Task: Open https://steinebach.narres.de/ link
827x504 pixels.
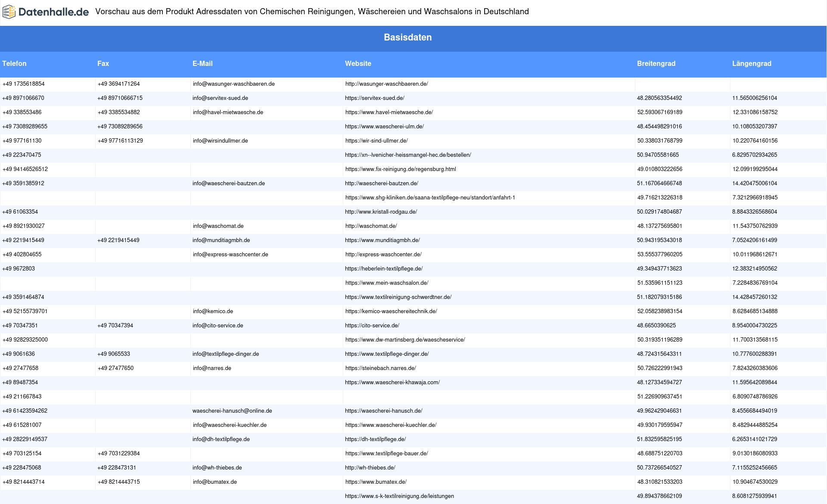Action: point(381,368)
